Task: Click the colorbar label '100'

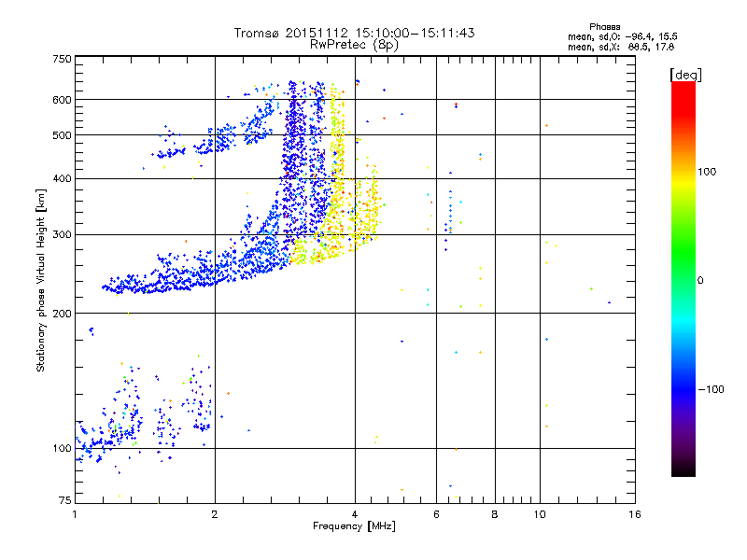Action: coord(707,172)
